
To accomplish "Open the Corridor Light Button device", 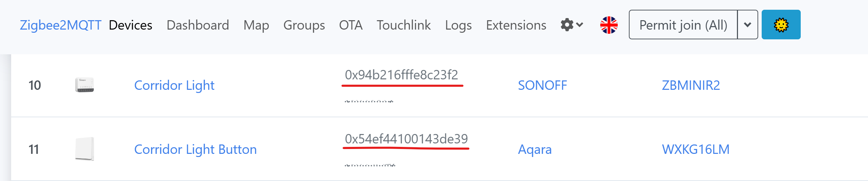I will point(195,149).
